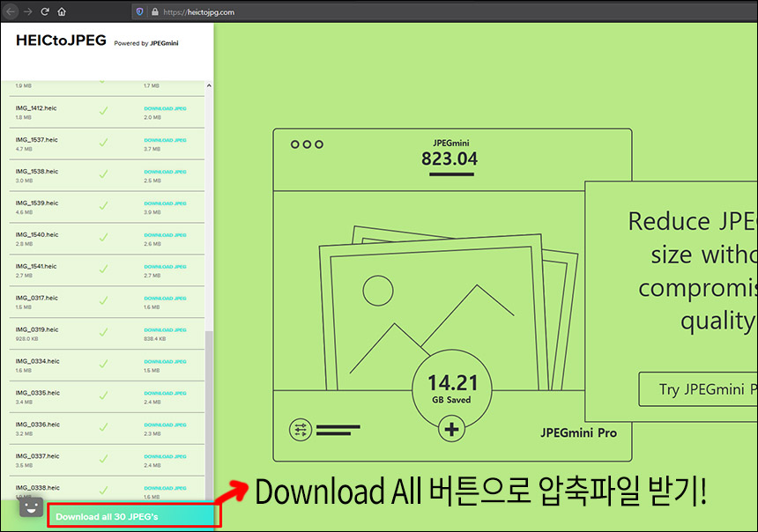Click the scroll up arrow of file list
758x532 pixels.
[x=209, y=85]
